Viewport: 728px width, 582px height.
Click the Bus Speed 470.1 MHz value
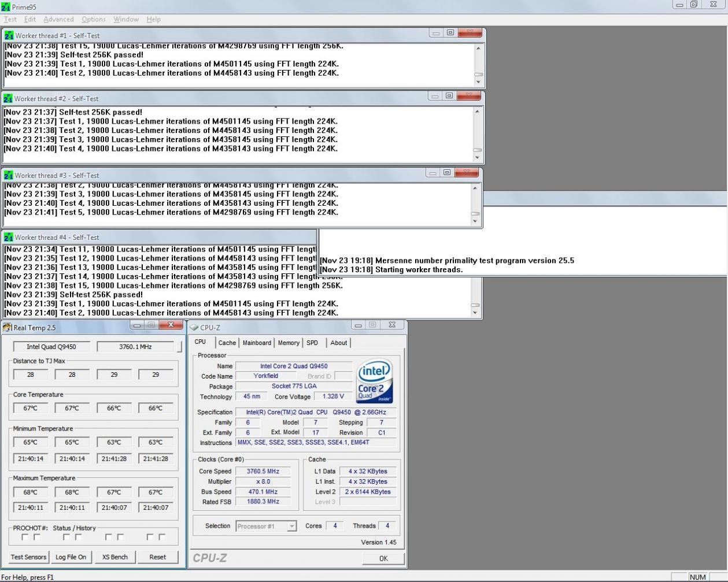point(263,492)
